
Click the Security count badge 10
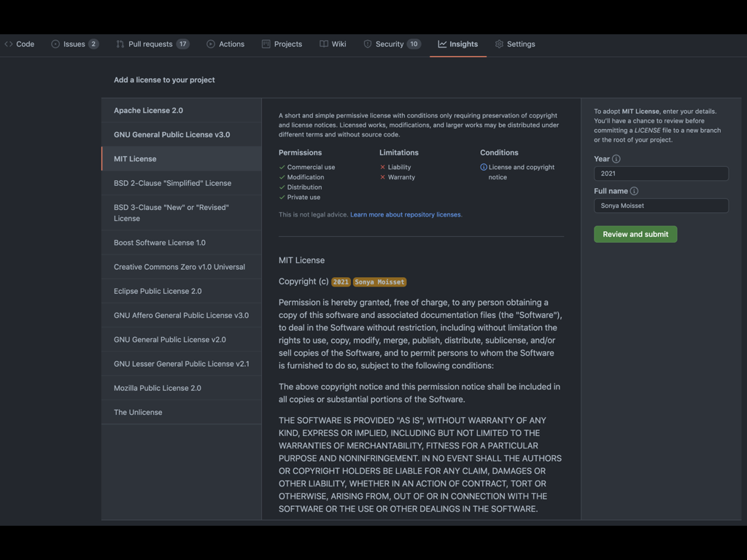click(414, 44)
